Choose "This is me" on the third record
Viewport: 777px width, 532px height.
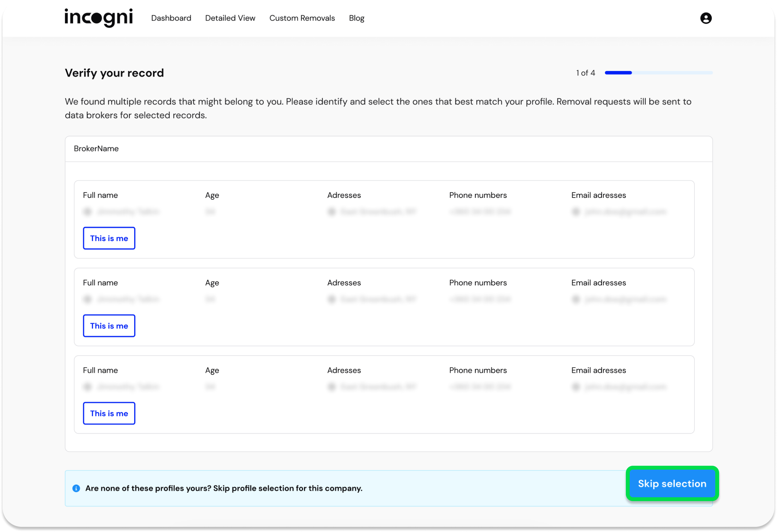(x=109, y=413)
